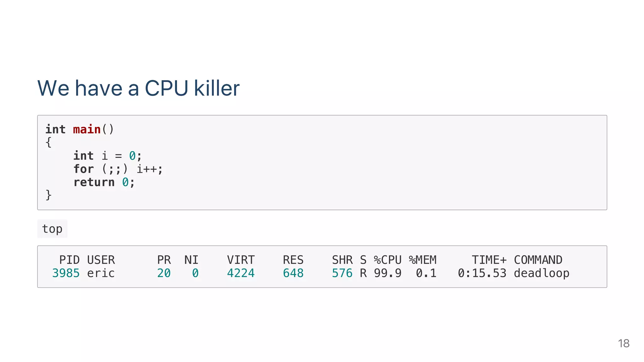644x362 pixels.
Task: Click the COMMAND column header
Action: 538,260
